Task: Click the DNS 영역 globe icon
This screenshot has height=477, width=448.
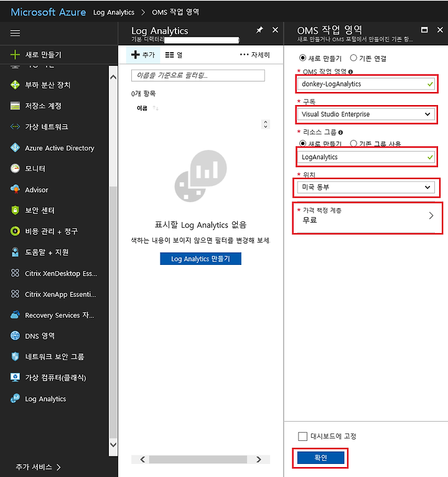Action: pyautogui.click(x=15, y=336)
